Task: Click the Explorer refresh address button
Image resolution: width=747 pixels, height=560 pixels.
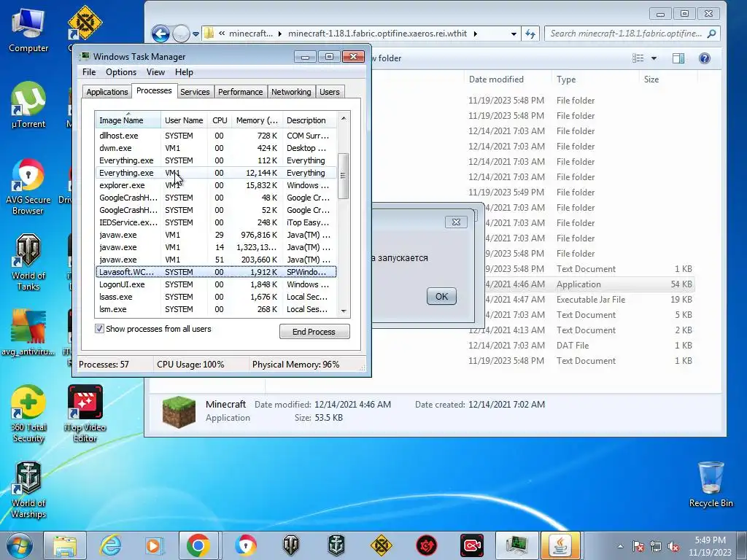Action: (x=530, y=34)
